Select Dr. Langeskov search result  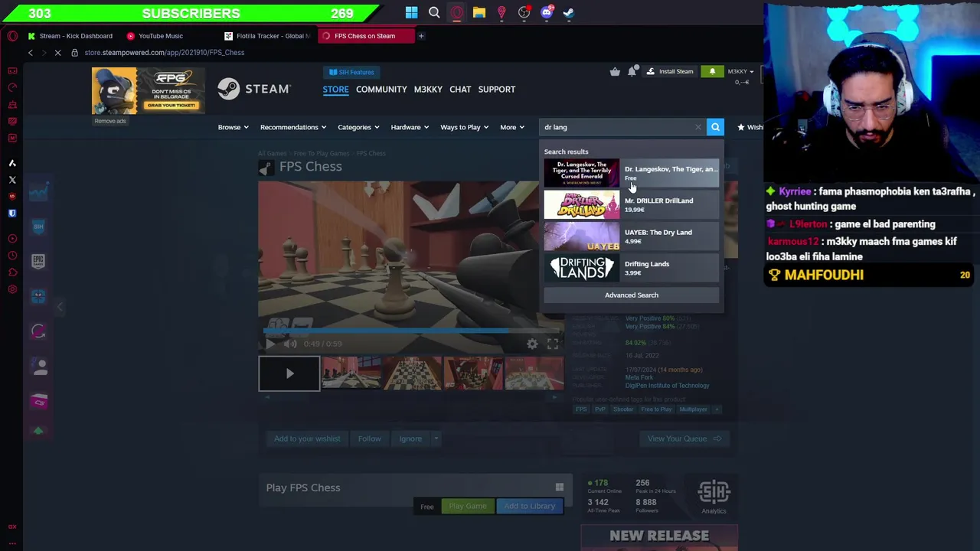click(632, 173)
